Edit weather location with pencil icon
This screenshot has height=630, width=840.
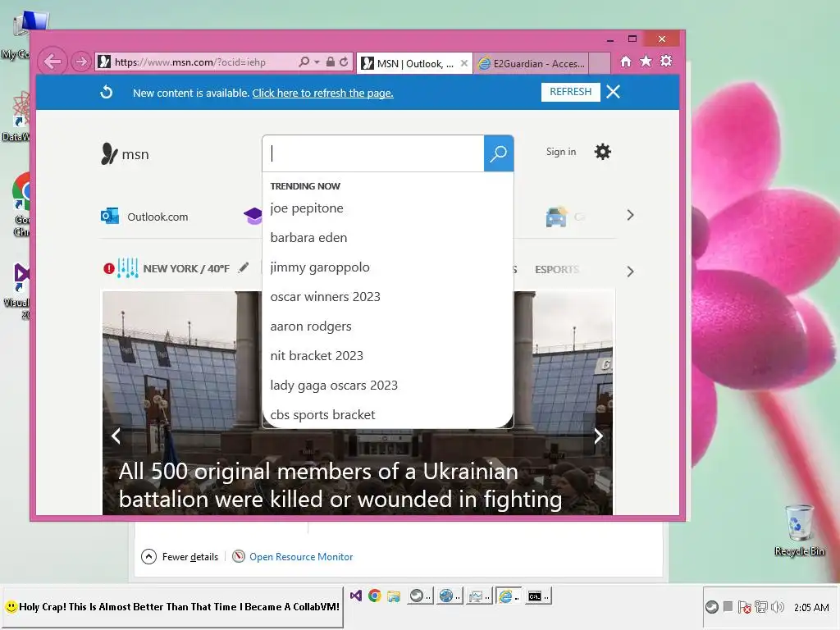coord(244,267)
